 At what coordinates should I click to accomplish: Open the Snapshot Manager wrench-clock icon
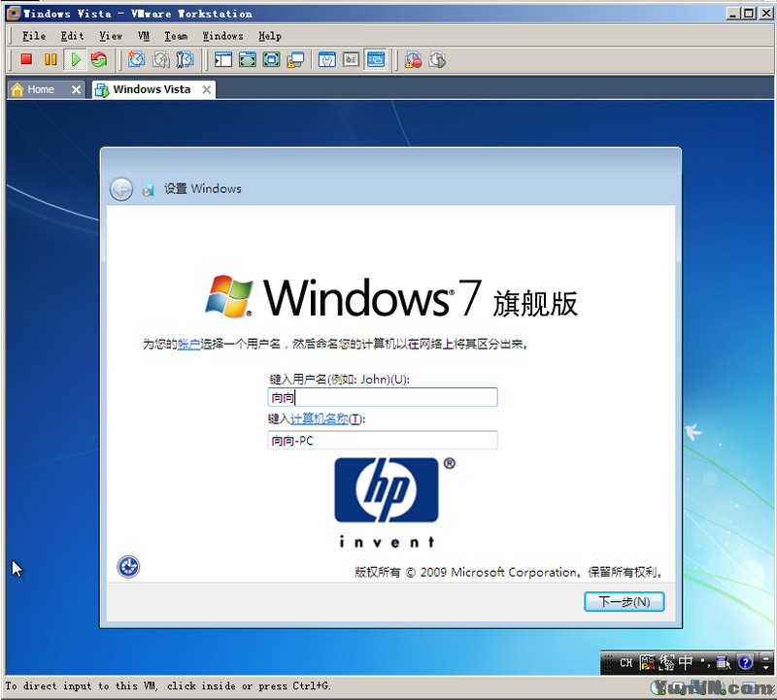(x=185, y=60)
